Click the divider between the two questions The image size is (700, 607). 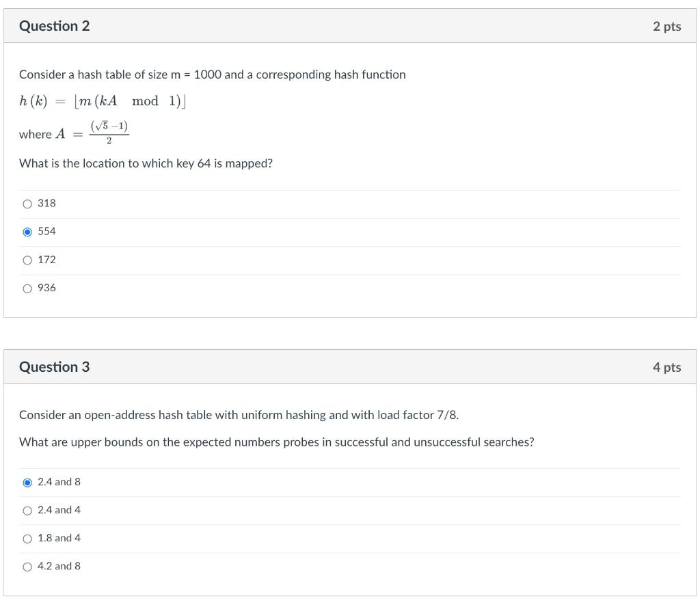tap(350, 332)
